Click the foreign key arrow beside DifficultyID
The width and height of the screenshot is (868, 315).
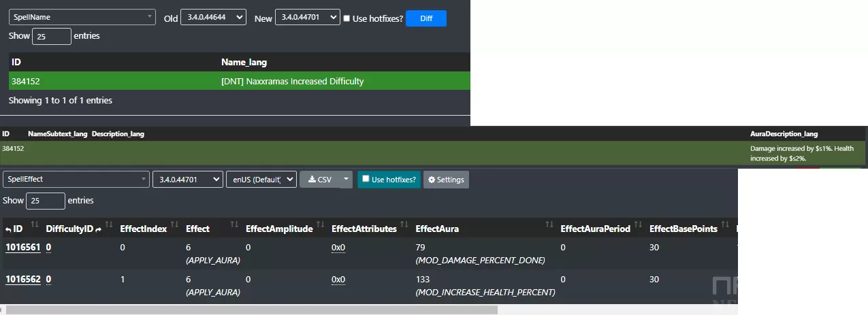[x=98, y=229]
